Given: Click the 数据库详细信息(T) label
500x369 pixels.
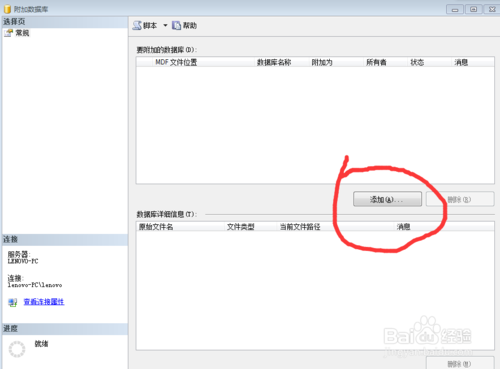Looking at the screenshot, I should click(x=167, y=214).
